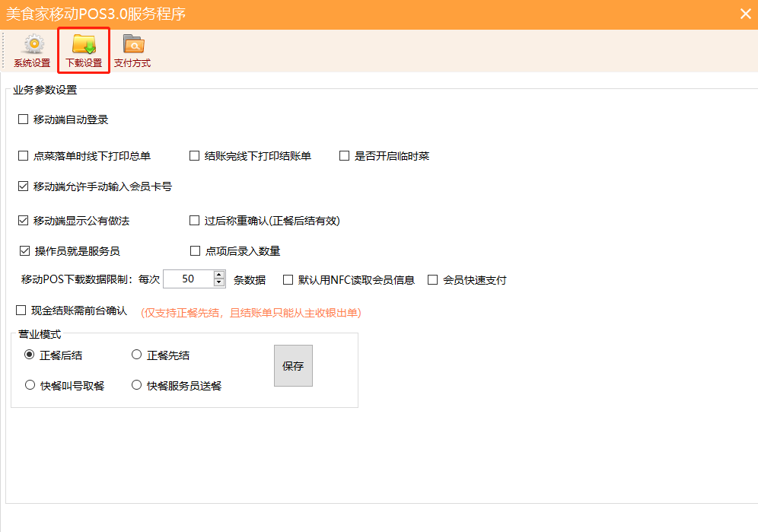The height and width of the screenshot is (532, 758).
Task: Tick 点菜落单时线下打印总单 checkbox
Action: [x=24, y=156]
